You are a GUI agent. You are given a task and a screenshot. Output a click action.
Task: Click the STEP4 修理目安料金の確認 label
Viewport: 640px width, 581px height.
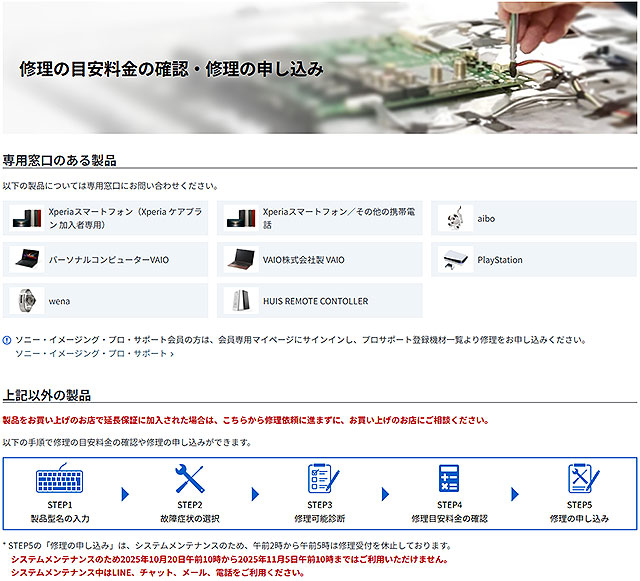(449, 512)
